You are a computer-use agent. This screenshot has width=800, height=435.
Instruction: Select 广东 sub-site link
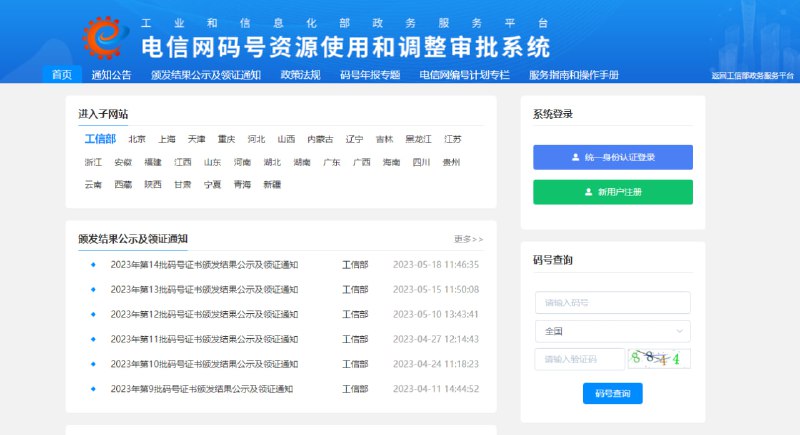[332, 162]
